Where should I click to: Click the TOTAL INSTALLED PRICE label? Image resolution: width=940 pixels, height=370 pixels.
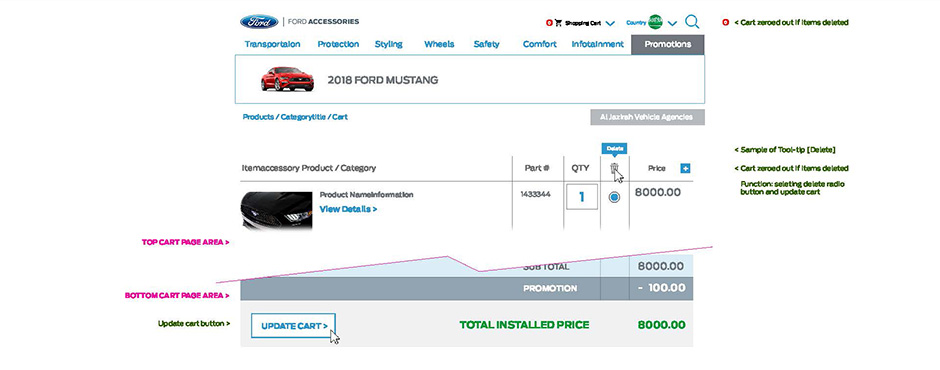click(x=524, y=324)
